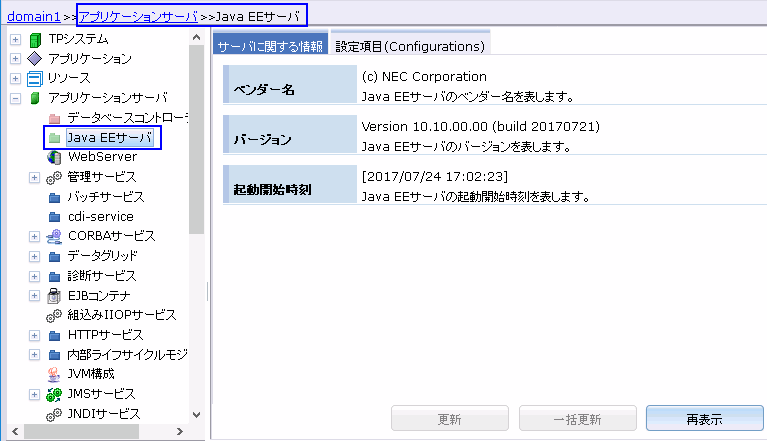Expand the データグリッド node

pyautogui.click(x=35, y=256)
